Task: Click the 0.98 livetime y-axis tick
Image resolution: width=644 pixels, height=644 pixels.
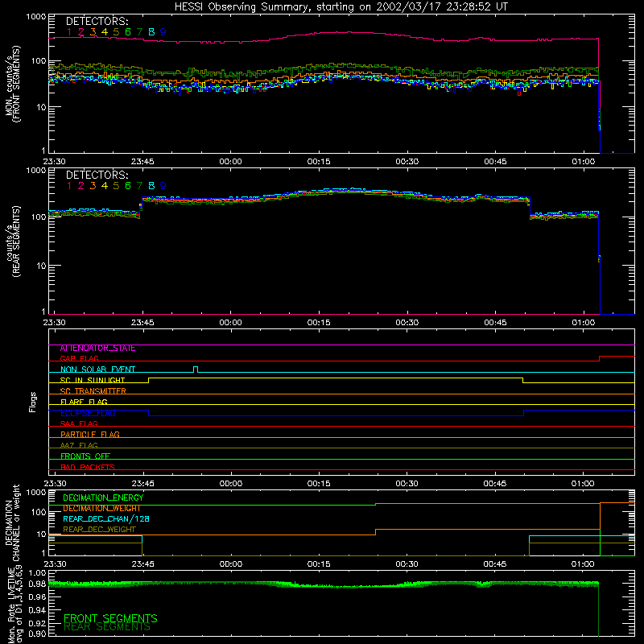Action: [x=37, y=584]
